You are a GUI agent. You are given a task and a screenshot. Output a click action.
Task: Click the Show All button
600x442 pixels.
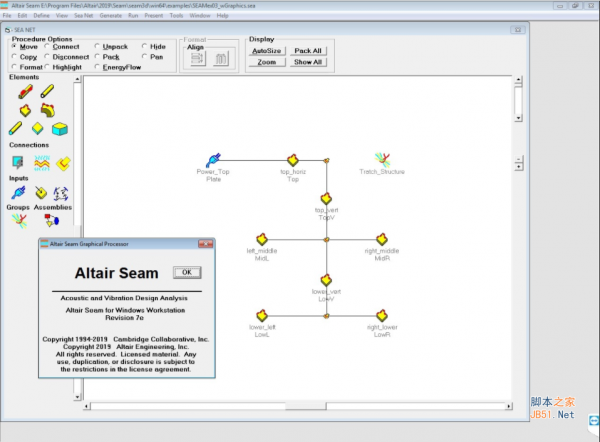pos(308,62)
